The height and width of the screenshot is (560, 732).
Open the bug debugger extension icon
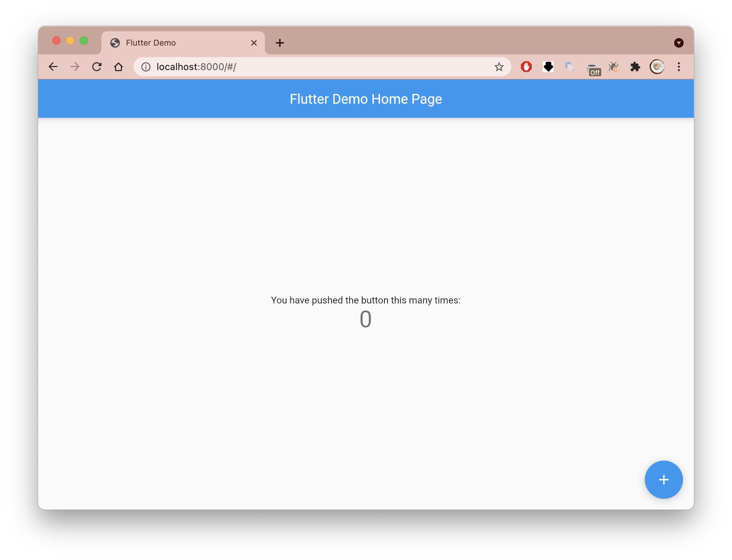tap(614, 67)
